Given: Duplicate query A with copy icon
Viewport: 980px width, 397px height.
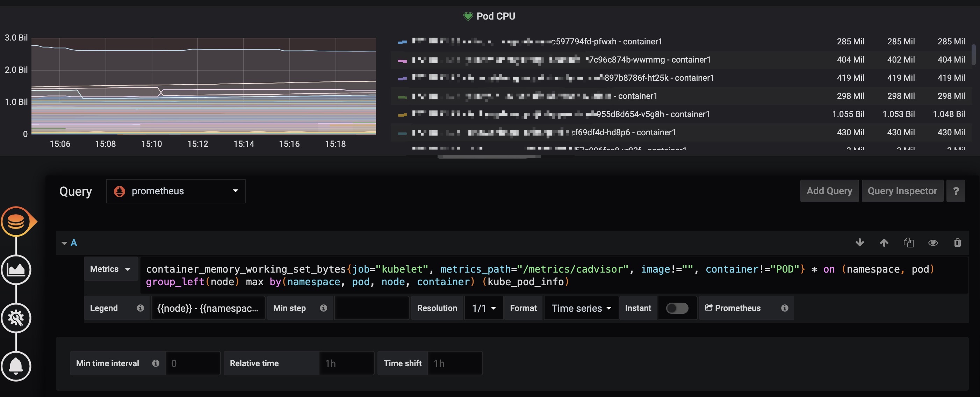Looking at the screenshot, I should pos(908,243).
